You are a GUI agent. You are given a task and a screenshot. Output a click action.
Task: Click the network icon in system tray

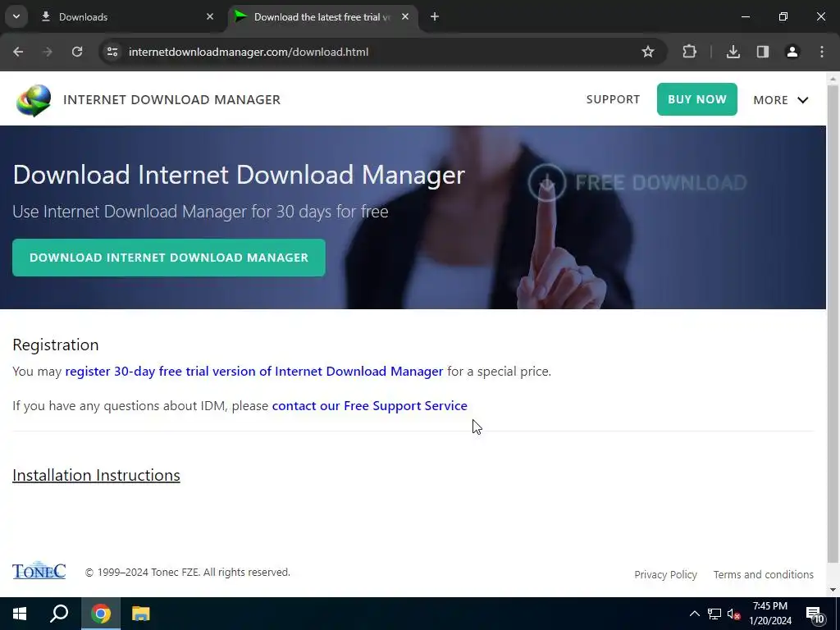click(714, 614)
